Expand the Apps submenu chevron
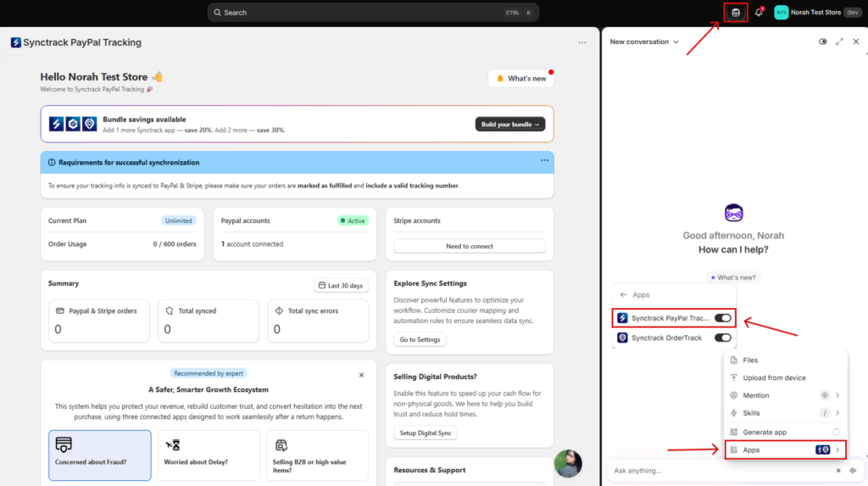The width and height of the screenshot is (868, 486). point(837,450)
